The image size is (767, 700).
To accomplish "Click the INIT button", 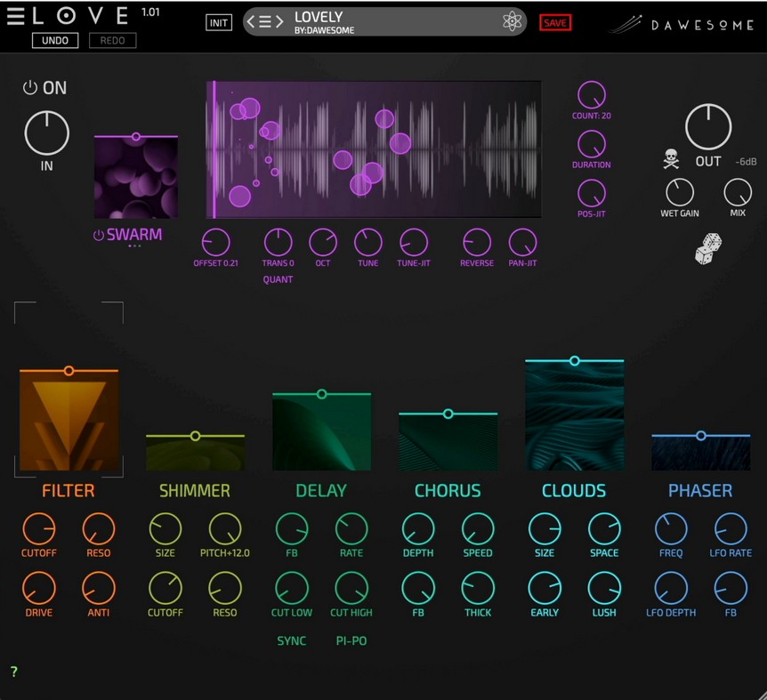I will pyautogui.click(x=219, y=22).
